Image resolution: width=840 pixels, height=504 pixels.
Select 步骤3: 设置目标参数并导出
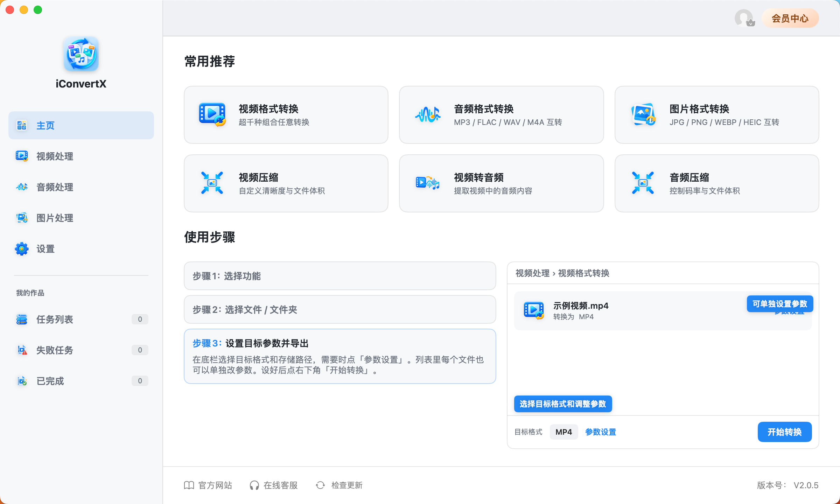340,356
